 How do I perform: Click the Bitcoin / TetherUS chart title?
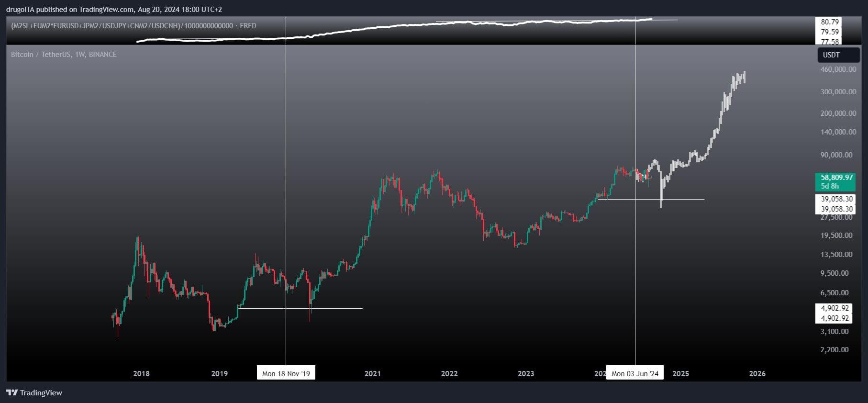click(64, 55)
